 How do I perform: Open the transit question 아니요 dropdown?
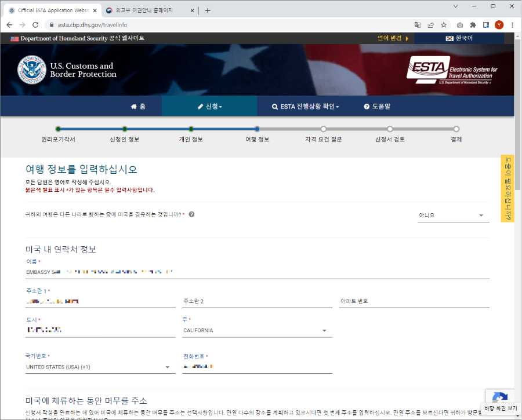pos(454,216)
